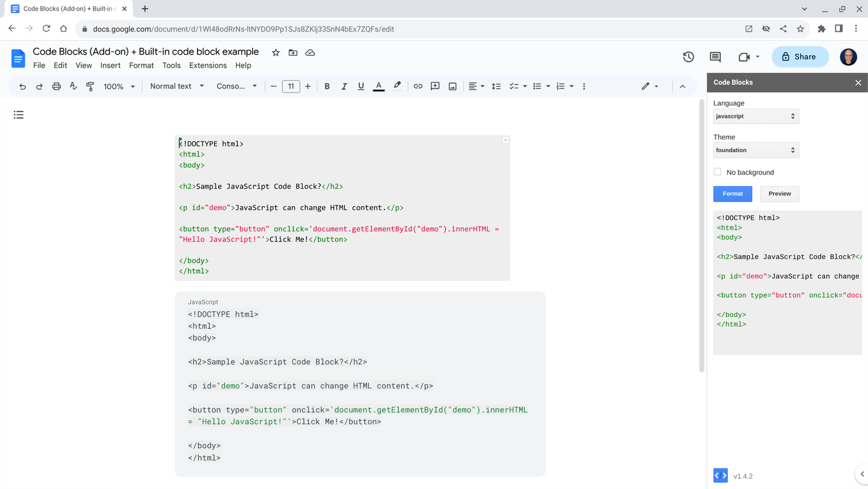Open the Language dropdown showing javascript
The width and height of the screenshot is (868, 489).
pos(755,116)
